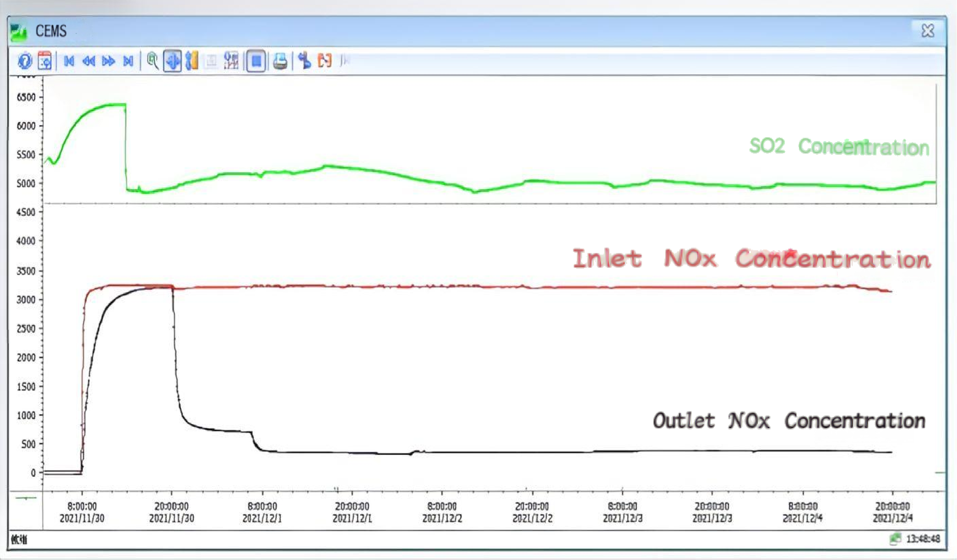
Task: Click the 8:00:00 2021/12/3 time axis label
Action: 622,512
